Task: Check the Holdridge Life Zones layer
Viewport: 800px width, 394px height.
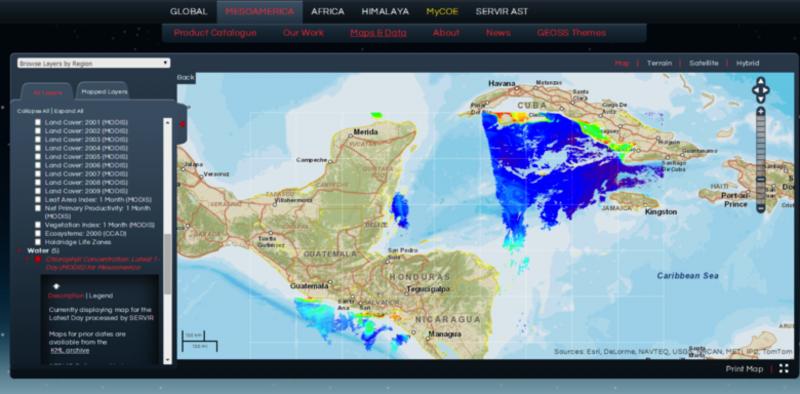Action: tap(38, 242)
